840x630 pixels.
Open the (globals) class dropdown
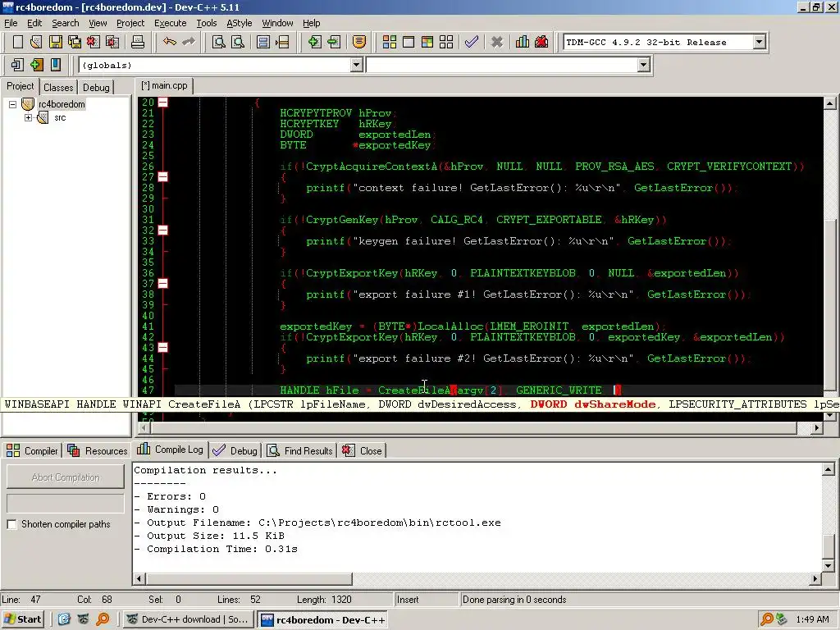(x=356, y=65)
